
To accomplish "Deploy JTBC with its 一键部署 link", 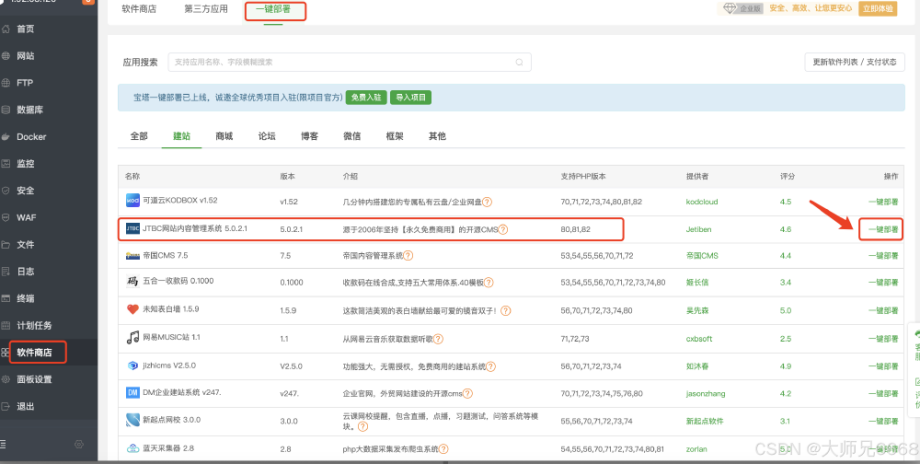I will [x=883, y=229].
